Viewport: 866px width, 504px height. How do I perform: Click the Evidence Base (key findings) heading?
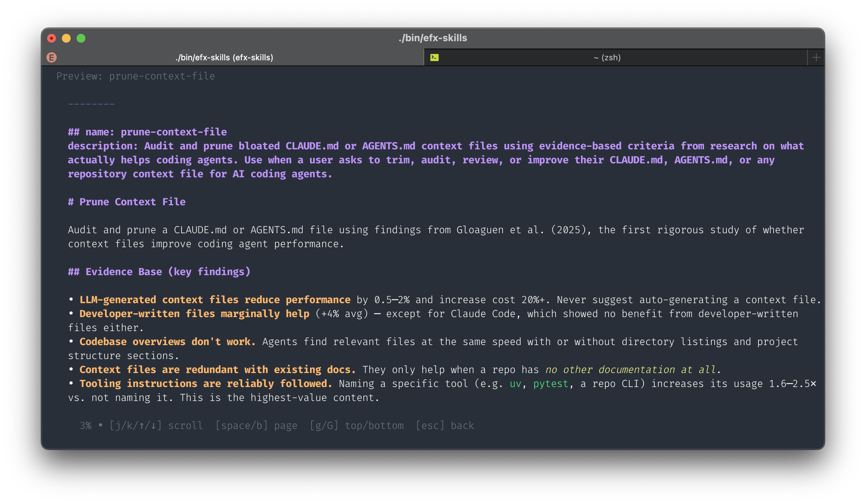click(159, 272)
